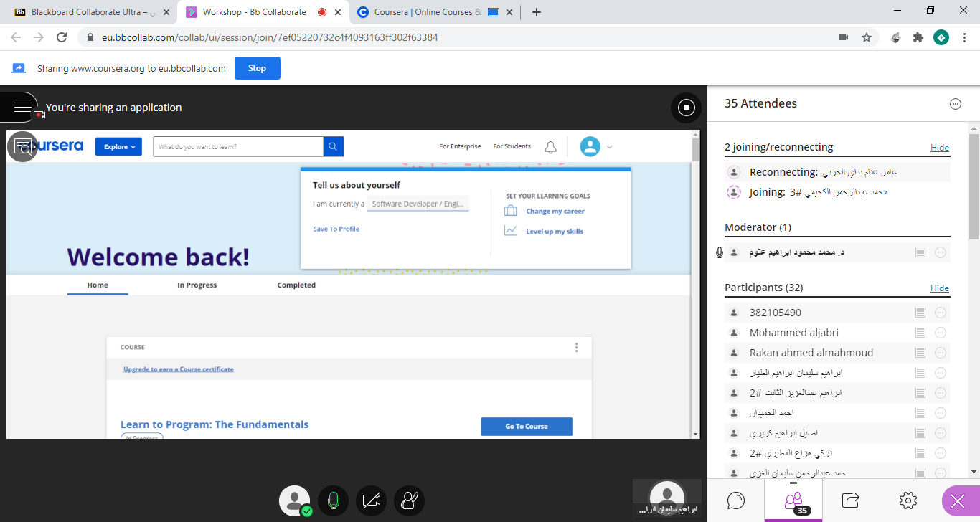This screenshot has height=522, width=980.
Task: Toggle the raise hand button
Action: point(409,501)
